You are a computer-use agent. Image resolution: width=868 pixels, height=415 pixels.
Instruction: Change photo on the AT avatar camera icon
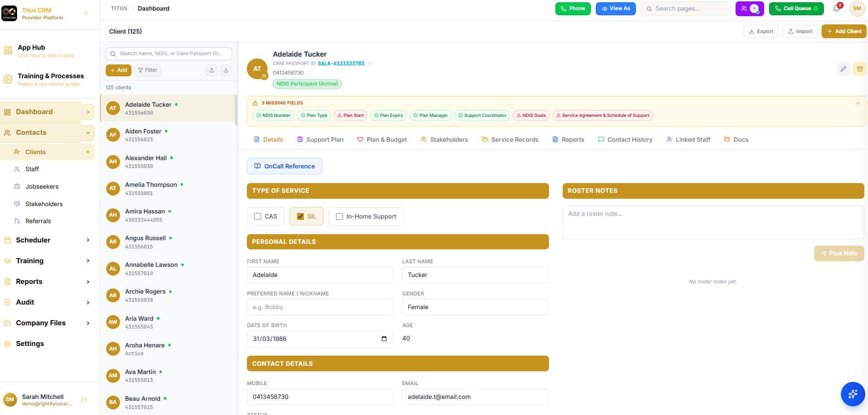coord(264,76)
